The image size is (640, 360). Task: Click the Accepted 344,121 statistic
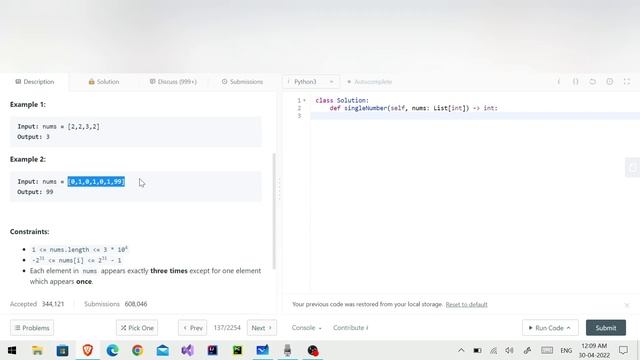coord(37,304)
